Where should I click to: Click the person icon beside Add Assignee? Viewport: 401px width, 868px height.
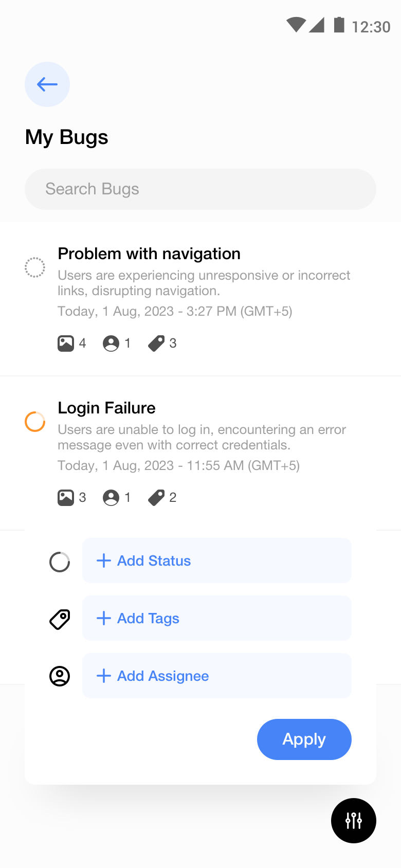pos(60,676)
